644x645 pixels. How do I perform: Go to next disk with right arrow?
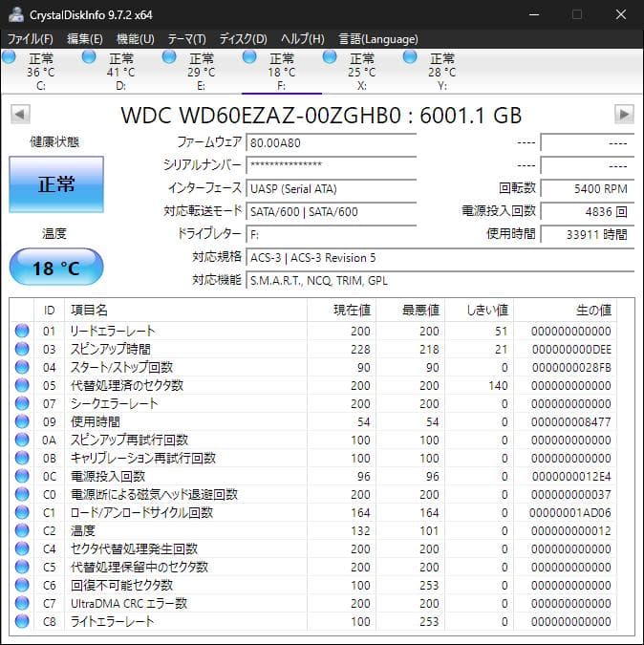click(x=624, y=115)
